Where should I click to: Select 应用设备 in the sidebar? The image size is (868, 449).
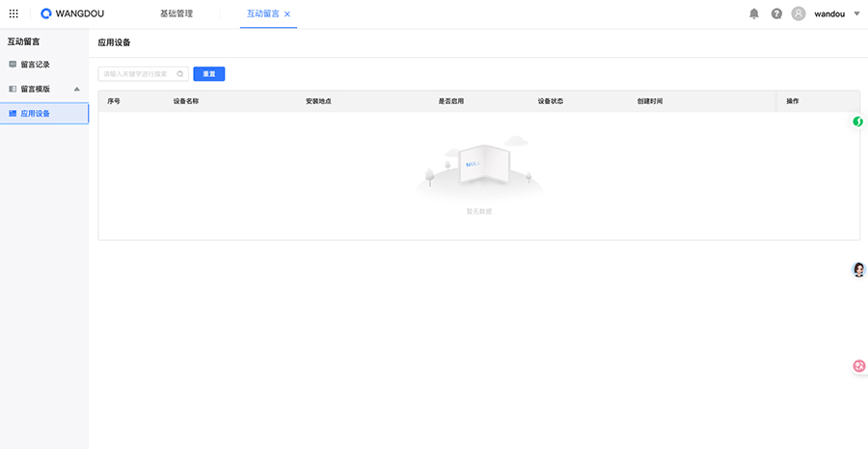pos(44,114)
